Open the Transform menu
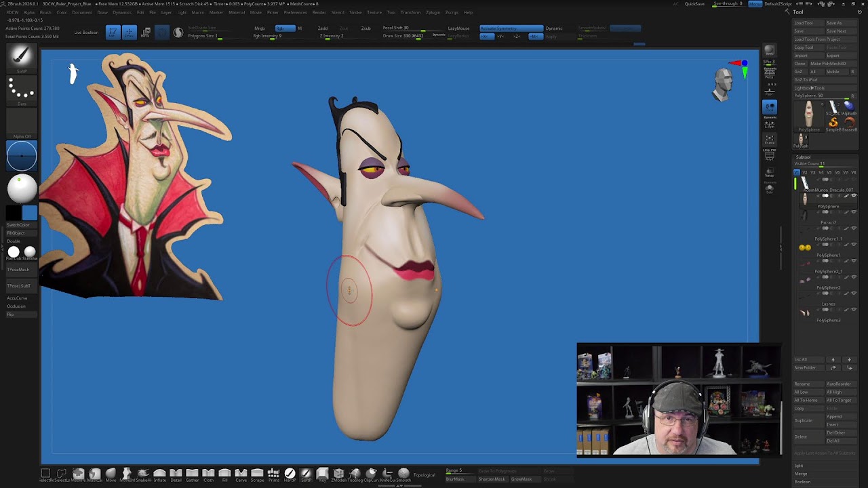The image size is (868, 488). click(410, 12)
